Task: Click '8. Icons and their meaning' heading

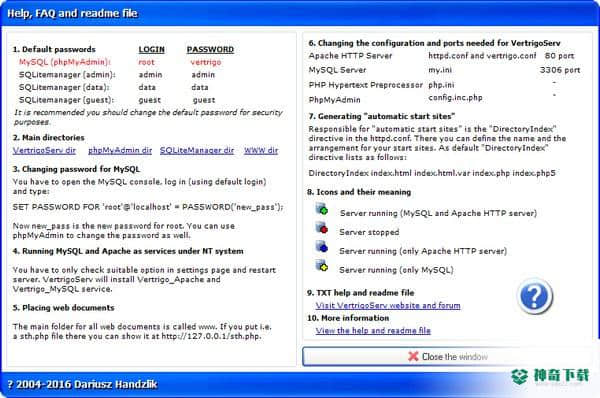Action: (x=359, y=192)
